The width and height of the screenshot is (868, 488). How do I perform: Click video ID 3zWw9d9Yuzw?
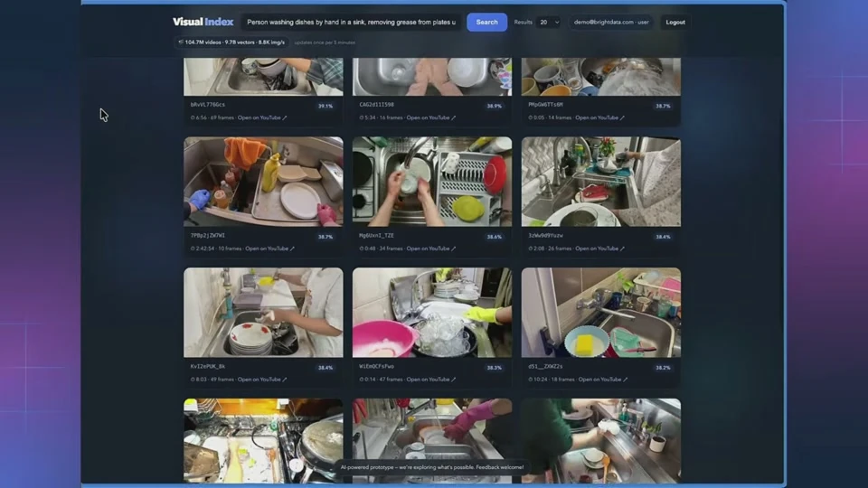point(545,235)
